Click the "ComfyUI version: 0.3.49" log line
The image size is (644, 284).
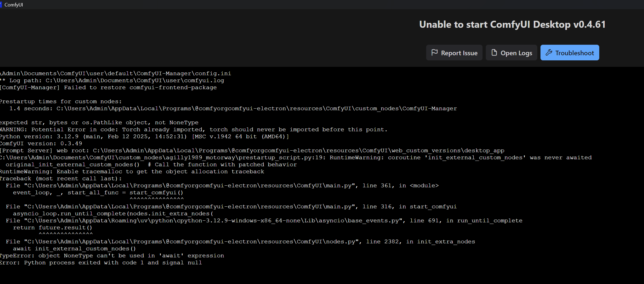coord(41,144)
